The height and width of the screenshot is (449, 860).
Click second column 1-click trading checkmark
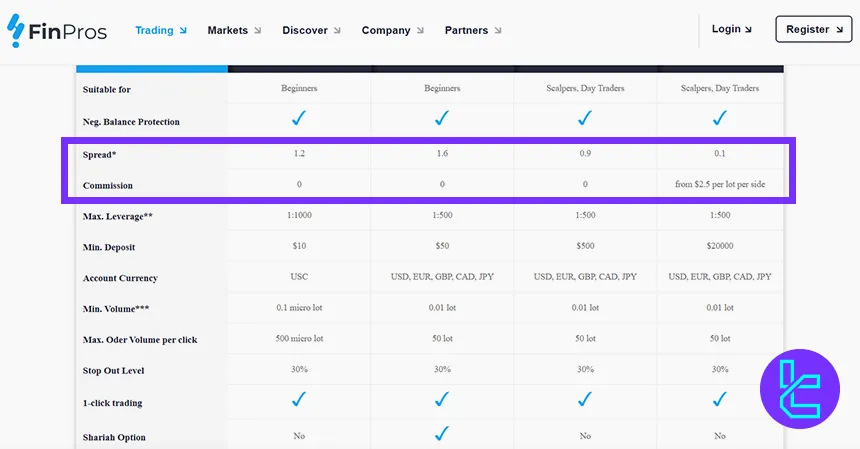[x=442, y=399]
